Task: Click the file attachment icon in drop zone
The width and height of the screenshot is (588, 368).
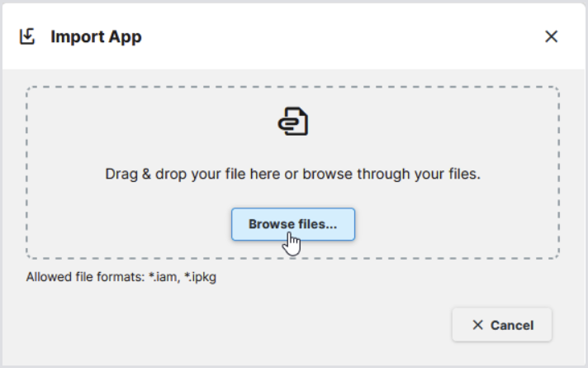Action: [293, 122]
